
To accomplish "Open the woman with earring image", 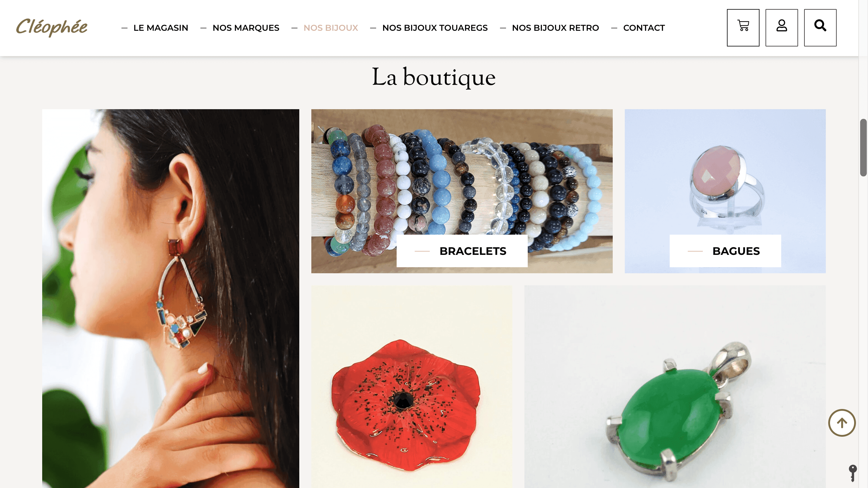I will tap(171, 299).
